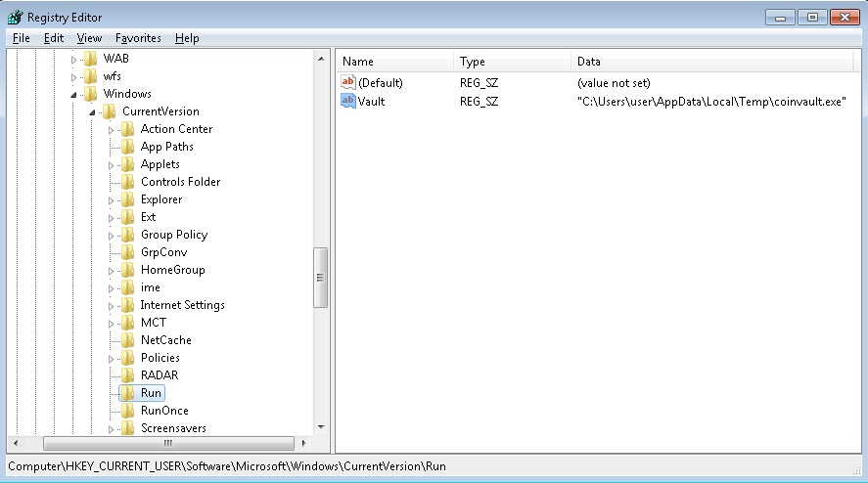Expand the HomeGroup key
Viewport: 868px width, 483px height.
point(112,271)
